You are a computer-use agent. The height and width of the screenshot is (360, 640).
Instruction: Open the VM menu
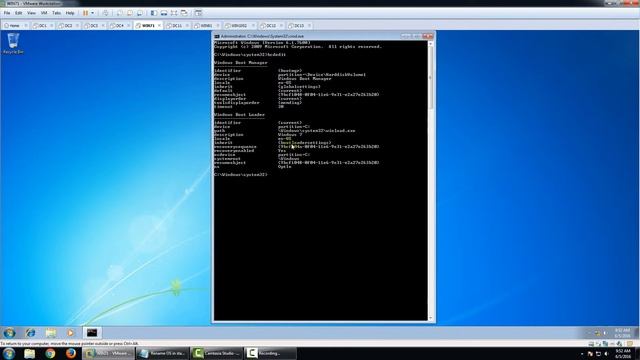tap(44, 13)
